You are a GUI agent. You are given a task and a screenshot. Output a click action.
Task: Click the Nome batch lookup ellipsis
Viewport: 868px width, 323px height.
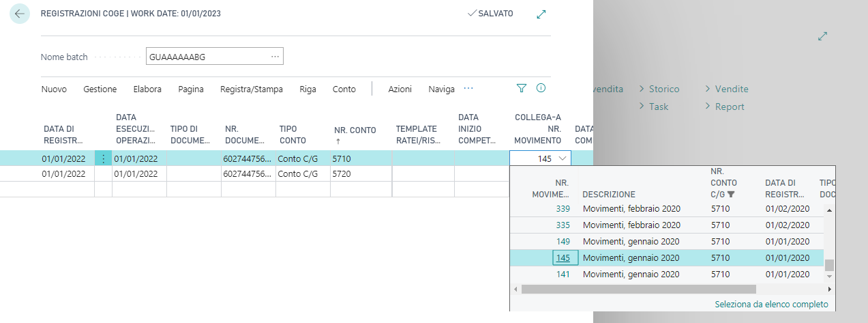(275, 57)
